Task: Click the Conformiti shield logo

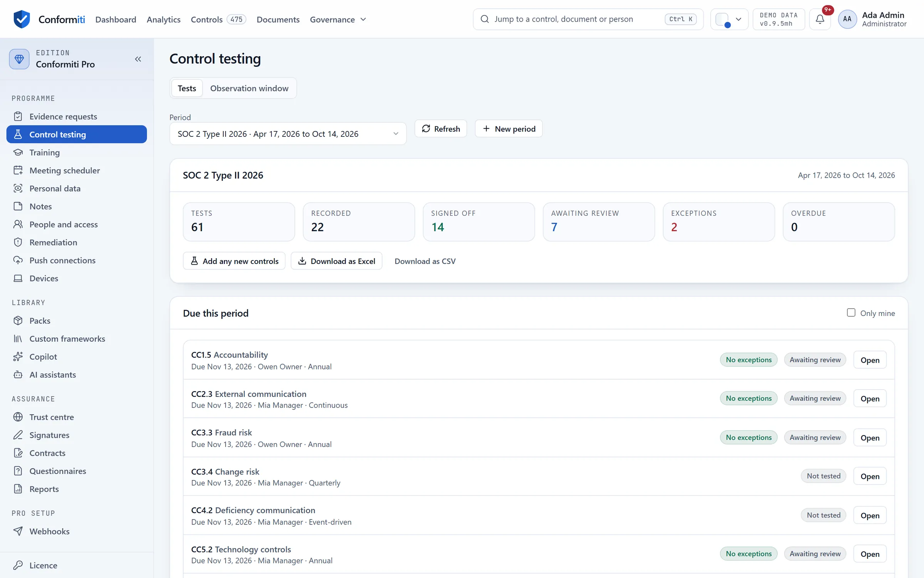Action: tap(22, 19)
